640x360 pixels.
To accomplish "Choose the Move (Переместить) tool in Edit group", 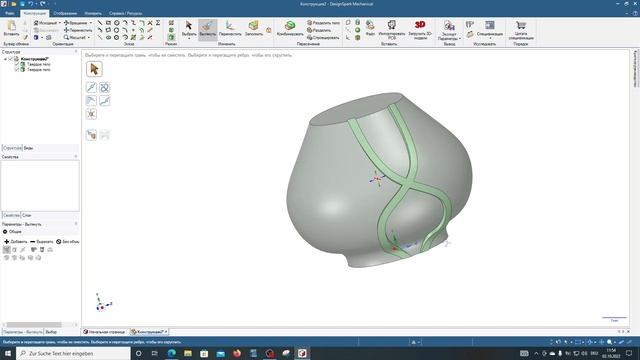I will [x=230, y=28].
